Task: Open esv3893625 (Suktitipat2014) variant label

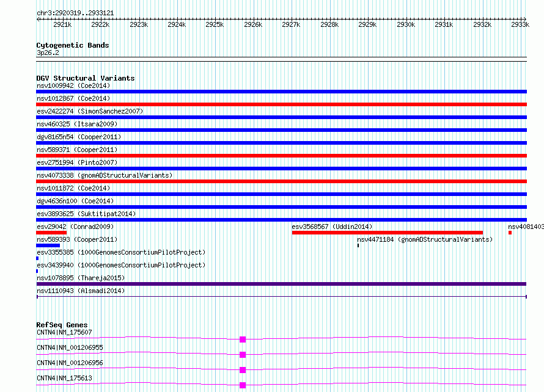Action: 86,214
